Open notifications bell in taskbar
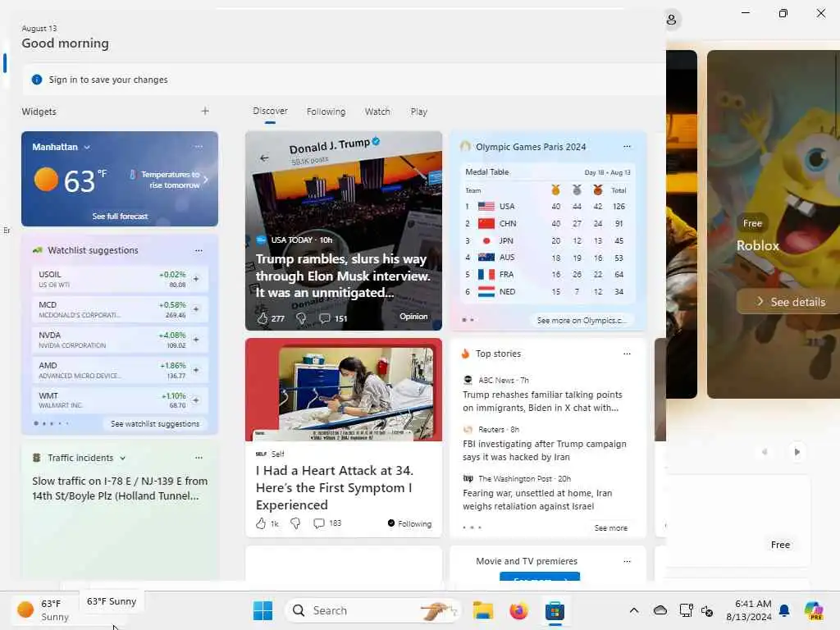The image size is (840, 630). [784, 610]
